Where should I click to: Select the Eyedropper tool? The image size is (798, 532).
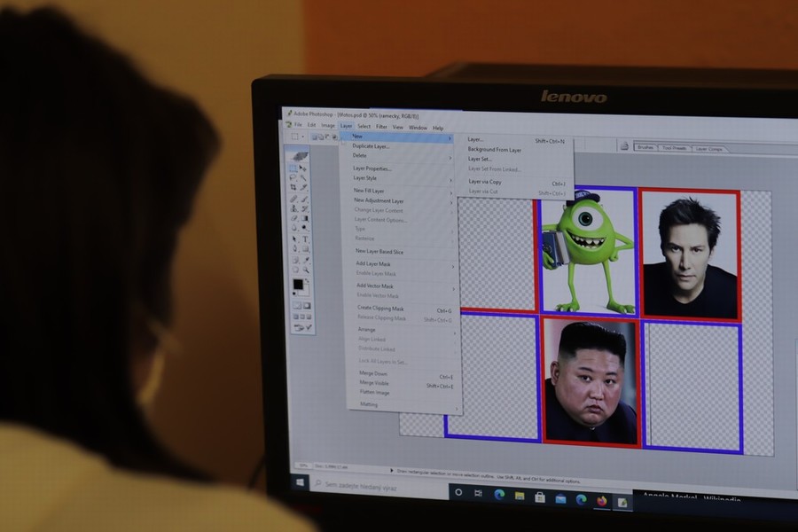coord(305,260)
